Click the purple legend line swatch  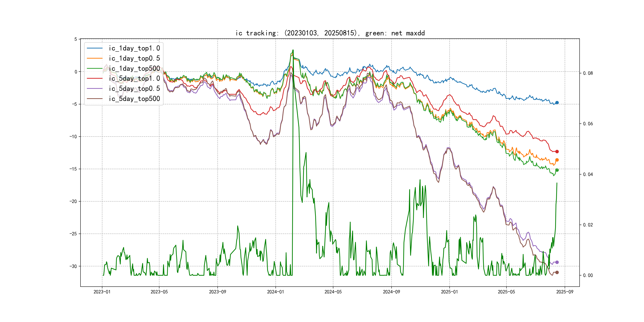94,88
